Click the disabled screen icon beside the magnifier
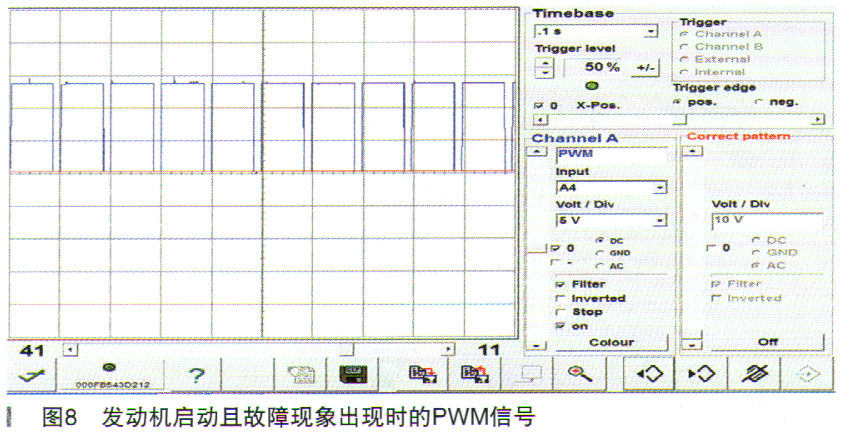This screenshot has height=433, width=843. [527, 375]
